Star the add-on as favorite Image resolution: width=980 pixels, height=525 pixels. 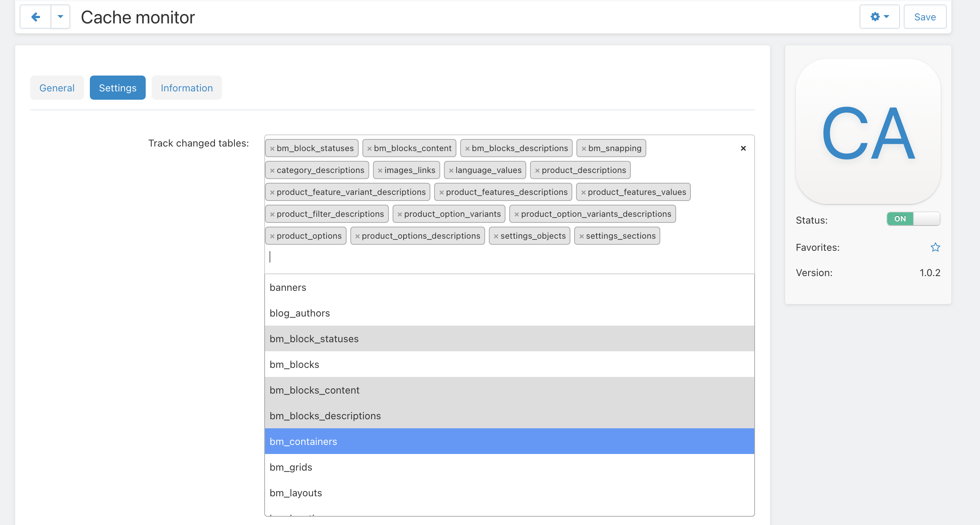pos(935,247)
